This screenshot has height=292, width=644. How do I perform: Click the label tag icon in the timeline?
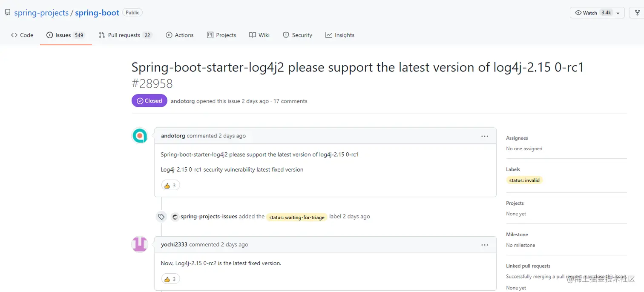tap(161, 216)
